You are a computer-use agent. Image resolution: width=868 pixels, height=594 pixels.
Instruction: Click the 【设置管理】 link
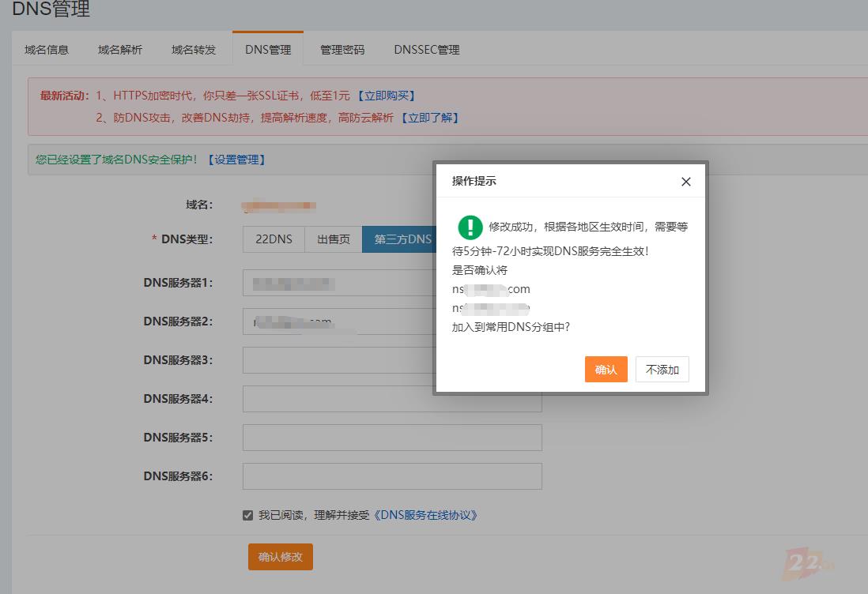[236, 160]
